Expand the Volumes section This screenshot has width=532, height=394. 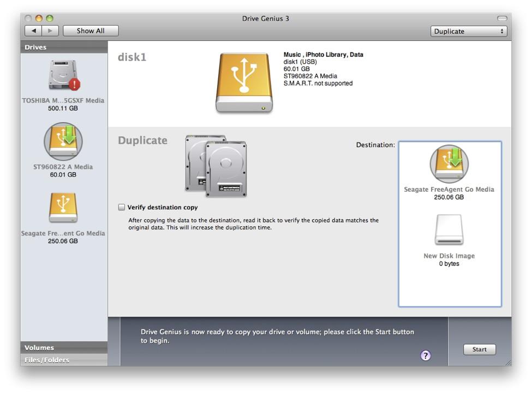click(64, 347)
